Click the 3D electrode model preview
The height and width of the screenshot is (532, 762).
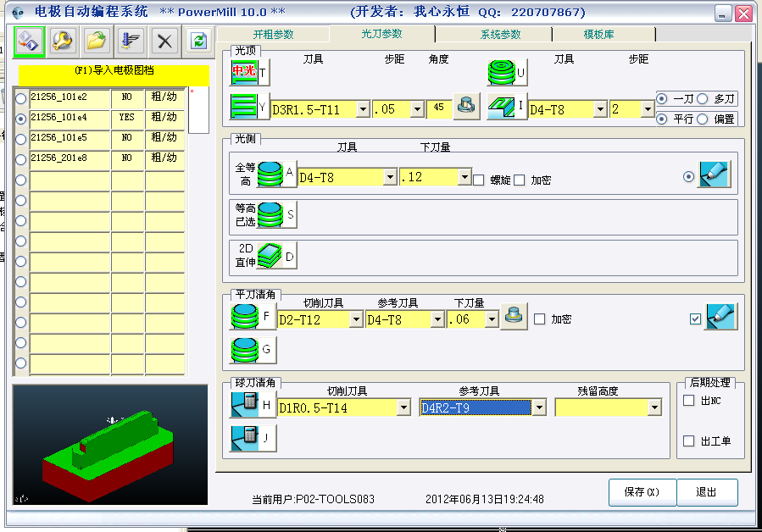click(110, 445)
